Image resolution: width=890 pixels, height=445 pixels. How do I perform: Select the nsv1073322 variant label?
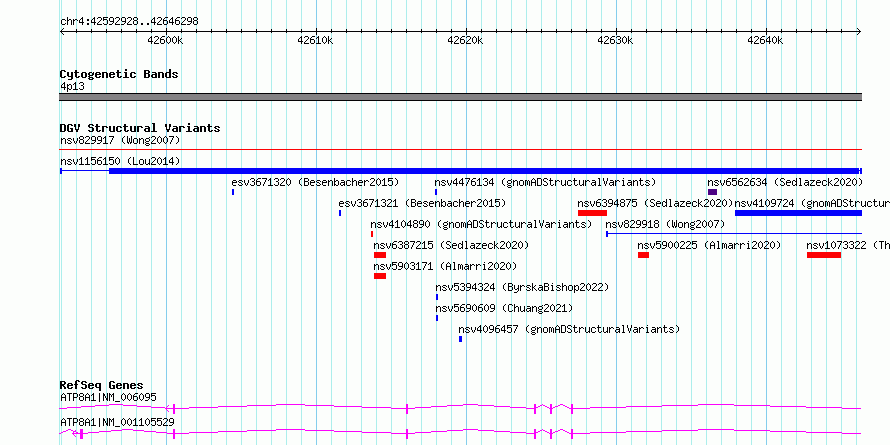point(848,245)
